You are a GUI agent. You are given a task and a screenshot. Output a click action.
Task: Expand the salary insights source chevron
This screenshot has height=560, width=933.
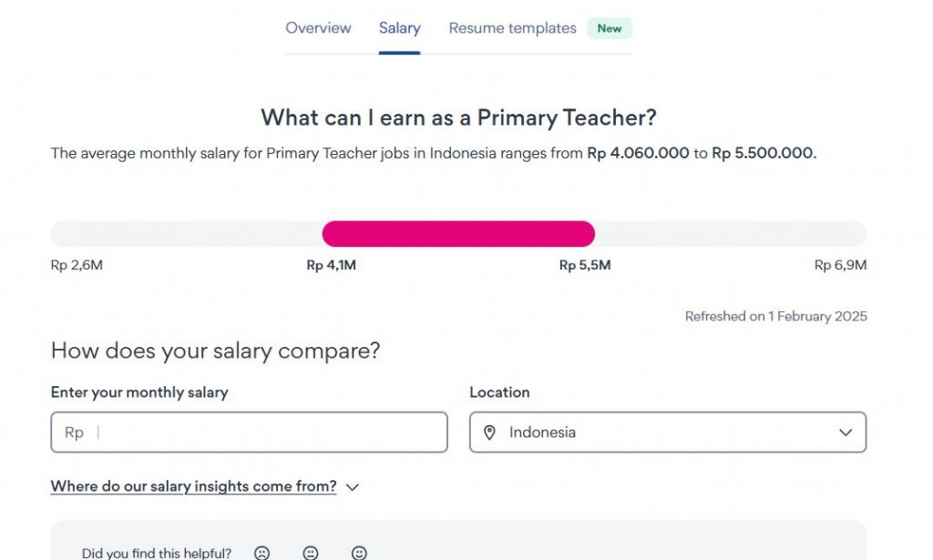pos(353,487)
